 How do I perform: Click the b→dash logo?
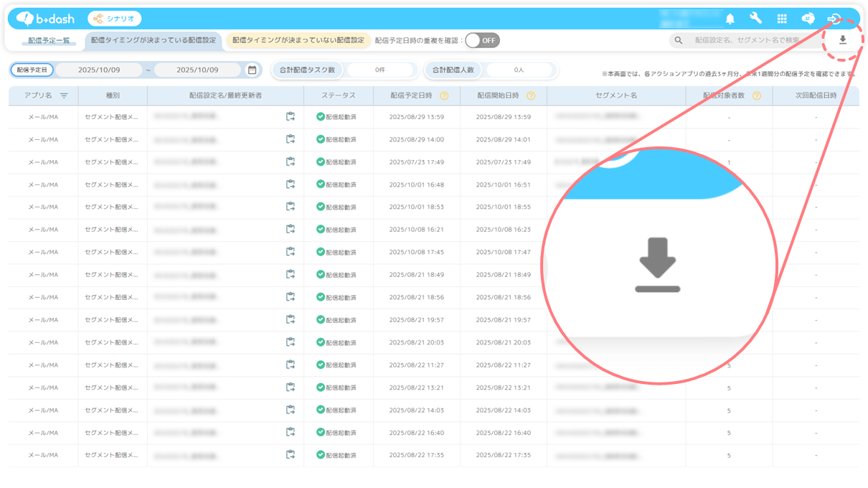pos(46,19)
